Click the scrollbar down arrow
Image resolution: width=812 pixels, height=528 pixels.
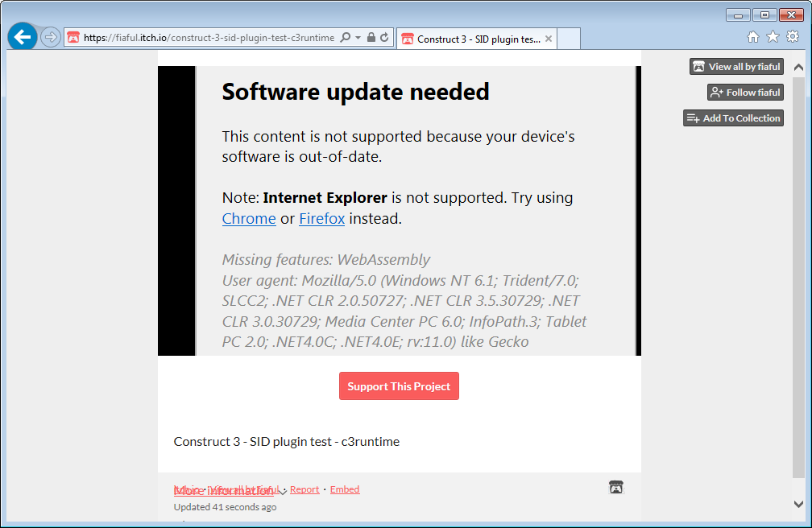(x=798, y=504)
